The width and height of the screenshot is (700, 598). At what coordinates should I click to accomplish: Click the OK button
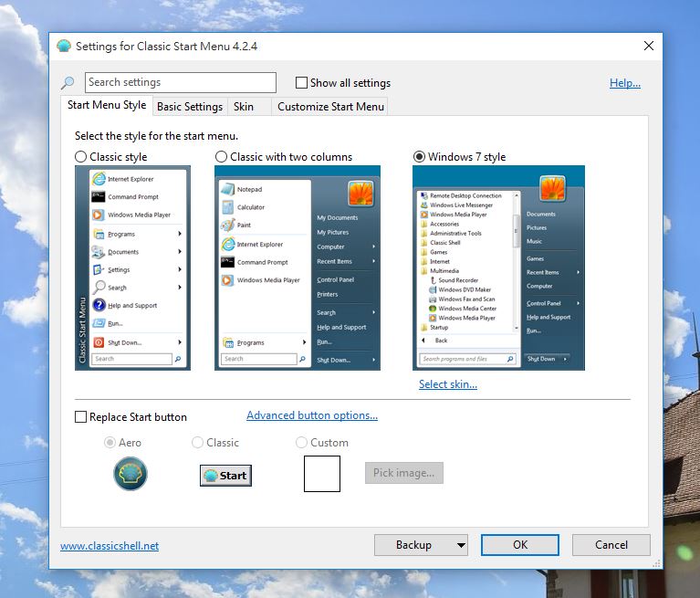coord(520,545)
